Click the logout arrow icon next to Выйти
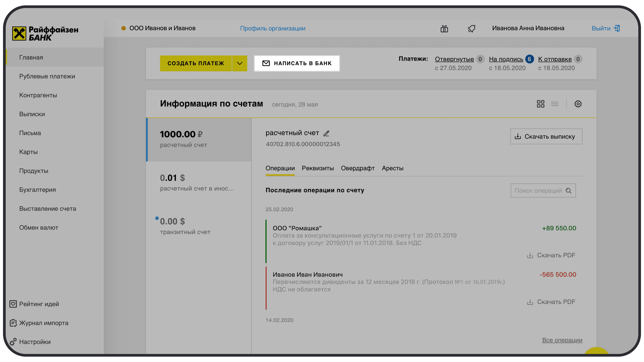This screenshot has width=644, height=362. click(617, 28)
